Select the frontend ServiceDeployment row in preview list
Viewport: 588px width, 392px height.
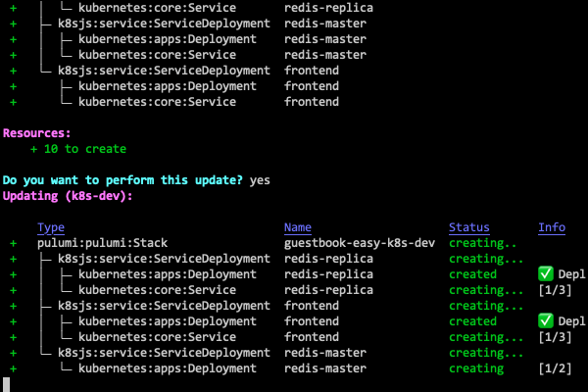coord(174,71)
